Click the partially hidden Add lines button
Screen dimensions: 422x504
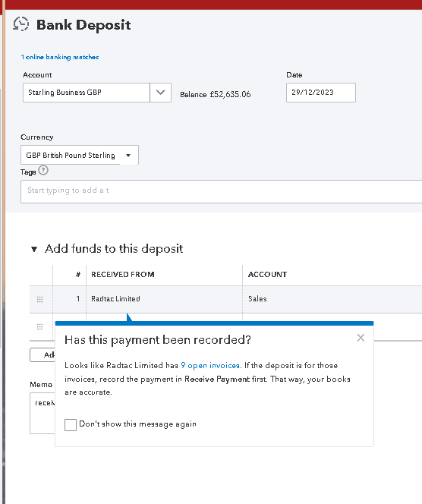[43, 355]
